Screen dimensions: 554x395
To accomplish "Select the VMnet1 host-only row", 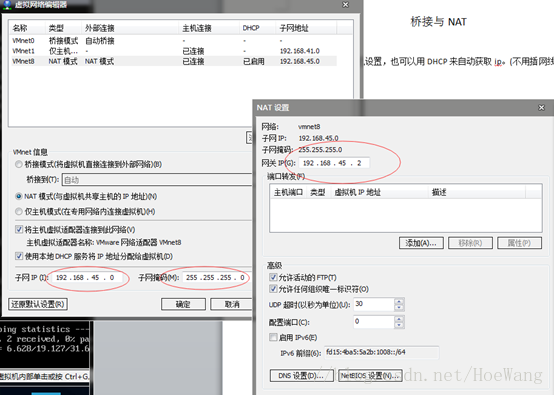I will coord(174,51).
